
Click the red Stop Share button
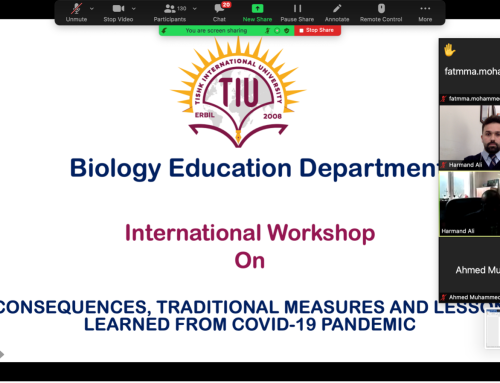pyautogui.click(x=317, y=30)
